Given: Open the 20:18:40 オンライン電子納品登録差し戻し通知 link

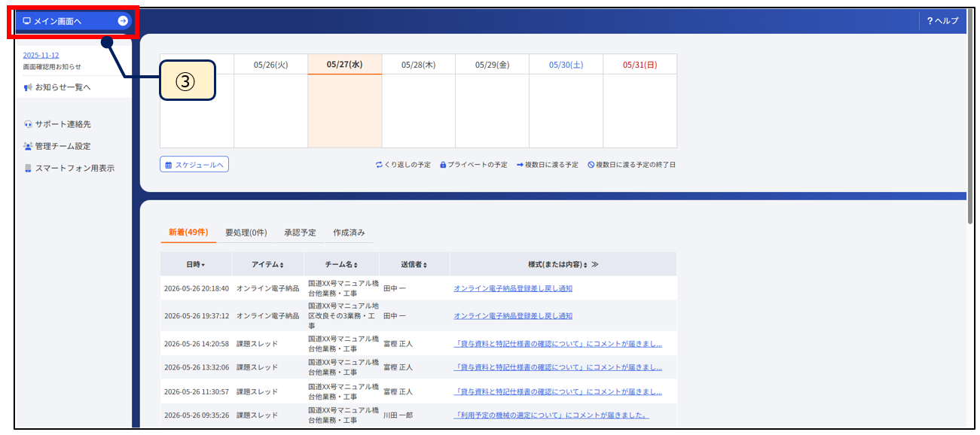Looking at the screenshot, I should pyautogui.click(x=513, y=288).
